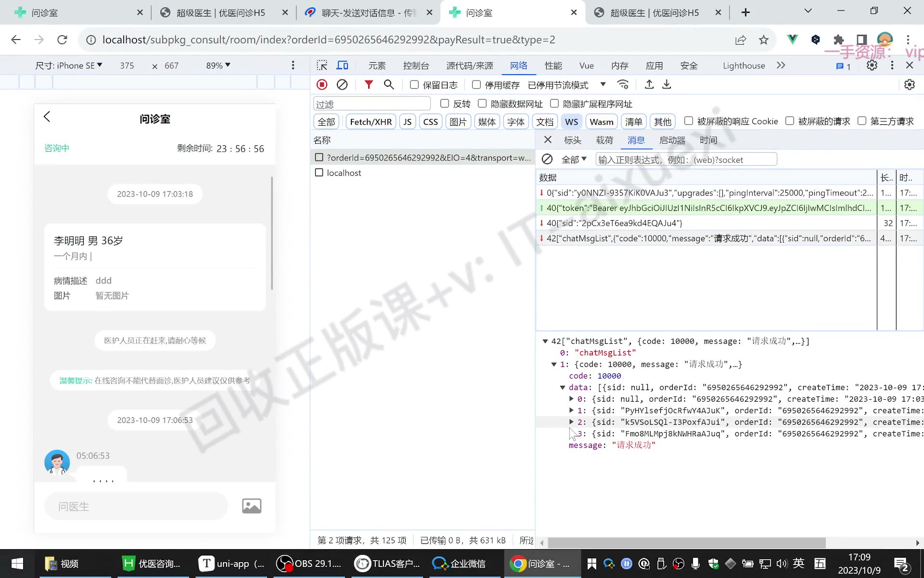The height and width of the screenshot is (578, 924).
Task: Open network conditions wifi icon
Action: [x=623, y=85]
